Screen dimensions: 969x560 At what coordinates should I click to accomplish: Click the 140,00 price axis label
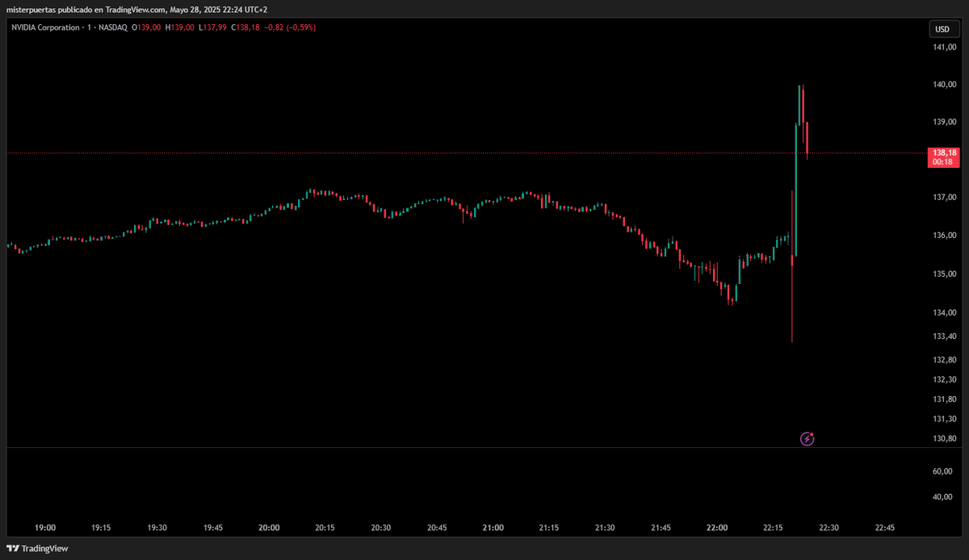tap(944, 85)
